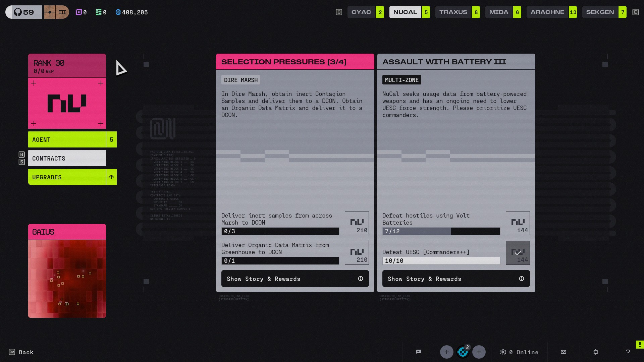The image size is (644, 362).
Task: Add party member with left plus
Action: pos(447,352)
